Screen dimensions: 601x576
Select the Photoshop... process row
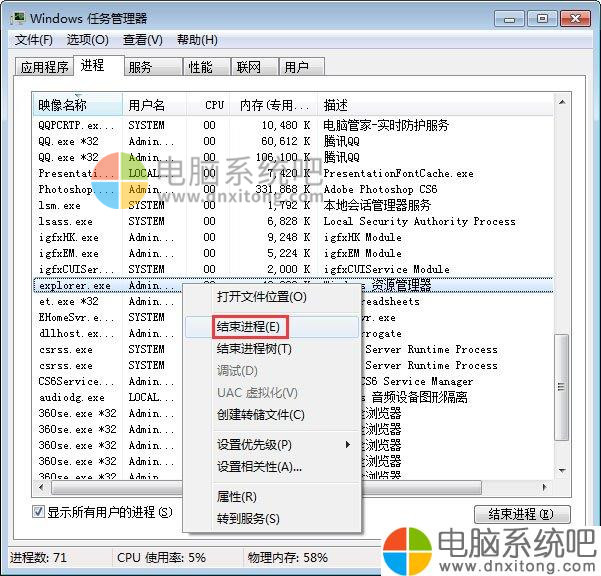[x=293, y=189]
